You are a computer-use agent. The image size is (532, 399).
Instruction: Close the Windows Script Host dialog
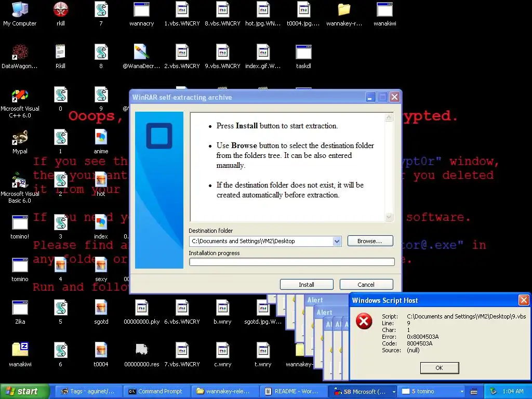[x=524, y=300]
